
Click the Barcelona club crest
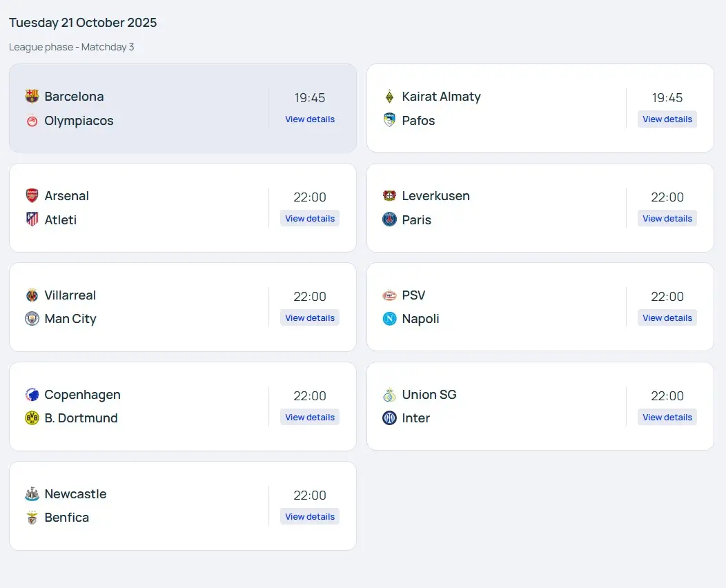click(32, 96)
